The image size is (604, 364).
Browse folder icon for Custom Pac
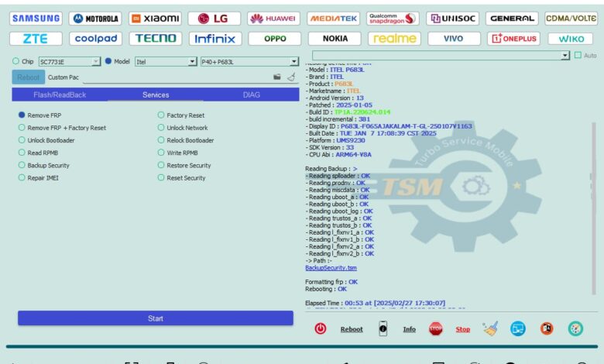tap(277, 77)
